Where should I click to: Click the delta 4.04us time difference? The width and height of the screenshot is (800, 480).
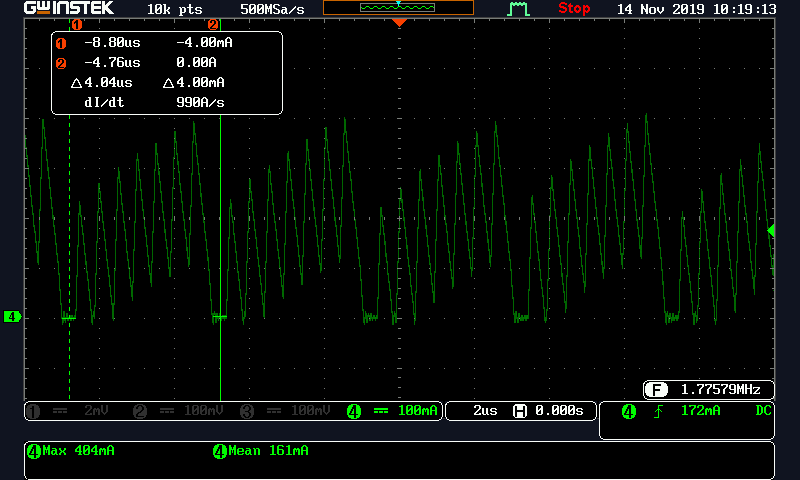tap(102, 82)
